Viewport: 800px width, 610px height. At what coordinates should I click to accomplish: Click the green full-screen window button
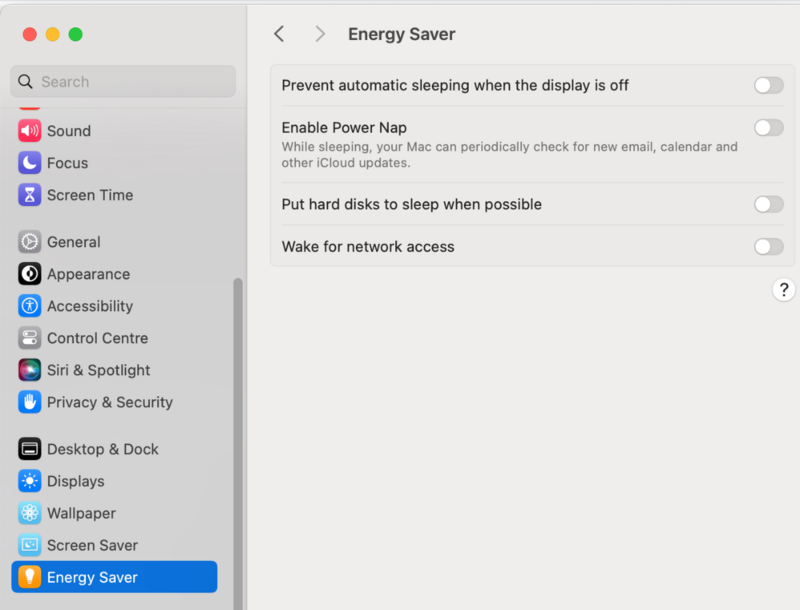(x=76, y=34)
